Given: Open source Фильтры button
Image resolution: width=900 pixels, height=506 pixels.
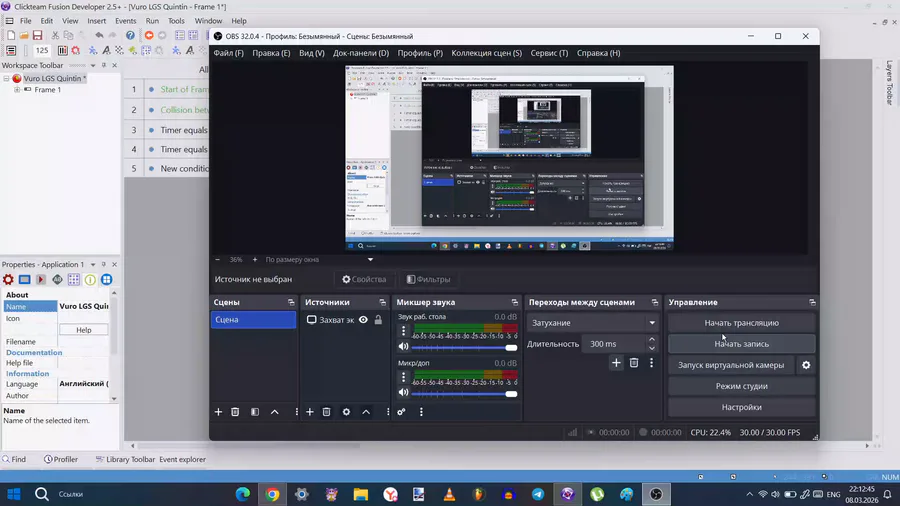Looking at the screenshot, I should [428, 279].
